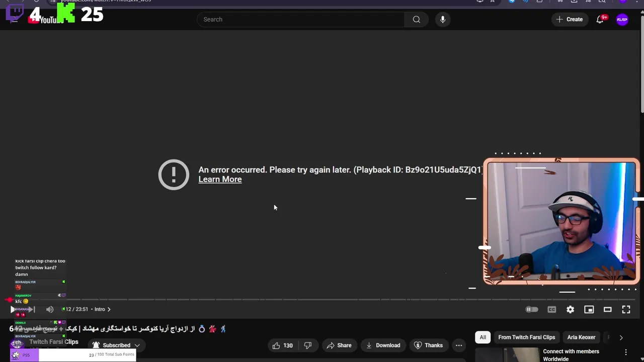Click the Thanks button
Image resolution: width=644 pixels, height=362 pixels.
coord(429,345)
